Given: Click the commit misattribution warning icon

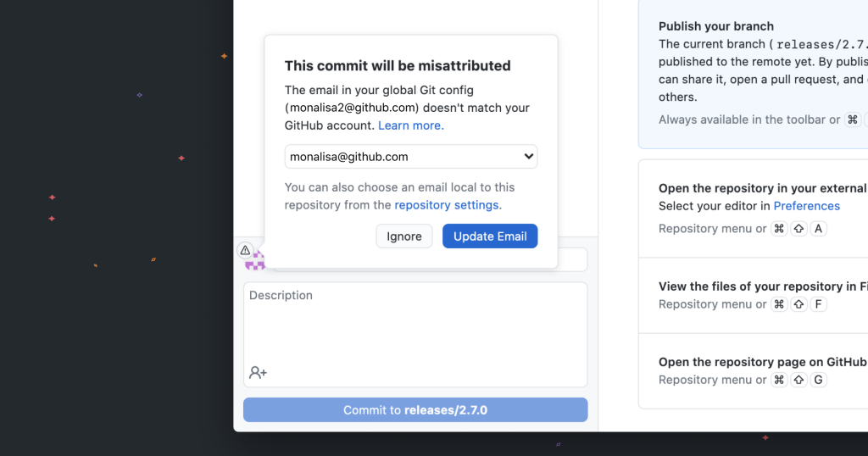Looking at the screenshot, I should click(245, 250).
